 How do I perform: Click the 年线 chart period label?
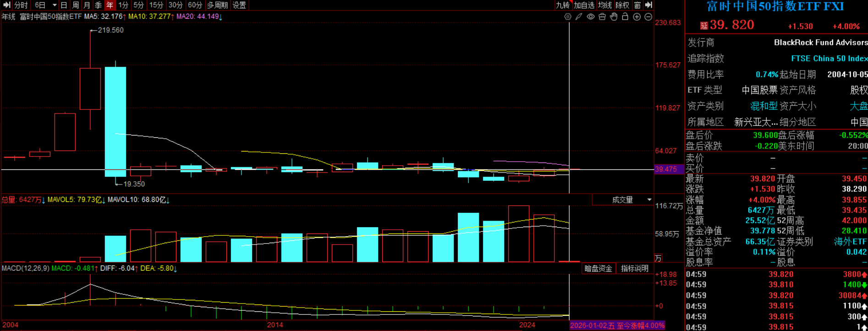point(9,16)
